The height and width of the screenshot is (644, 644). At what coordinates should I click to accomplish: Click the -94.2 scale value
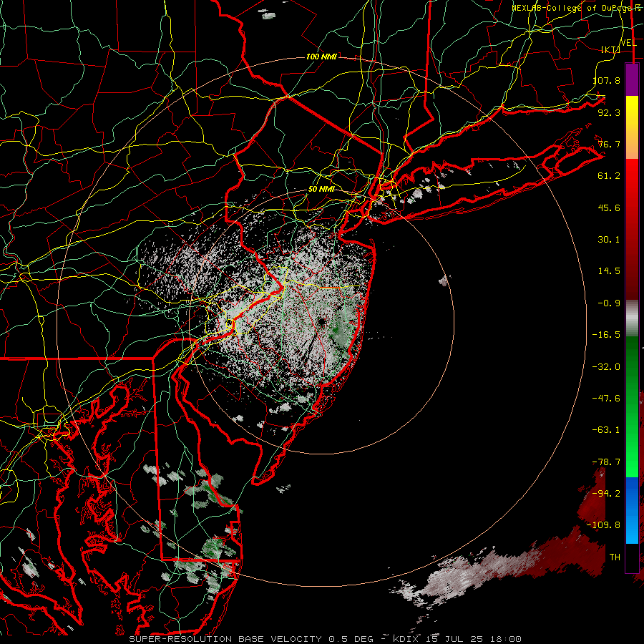point(606,494)
